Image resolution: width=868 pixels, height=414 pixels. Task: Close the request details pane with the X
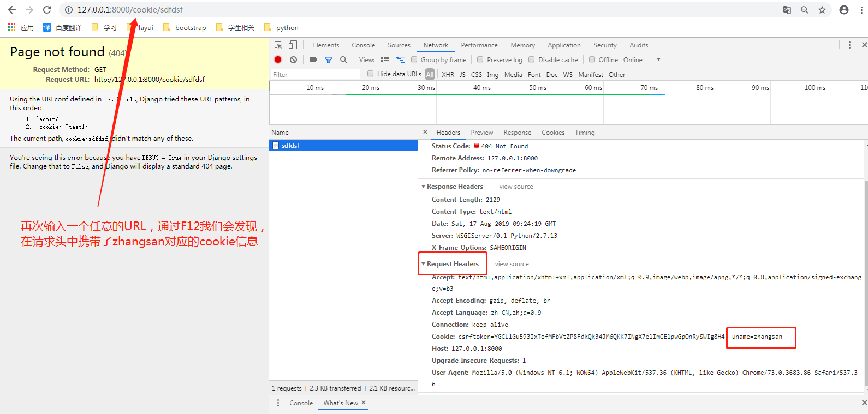[x=425, y=132]
